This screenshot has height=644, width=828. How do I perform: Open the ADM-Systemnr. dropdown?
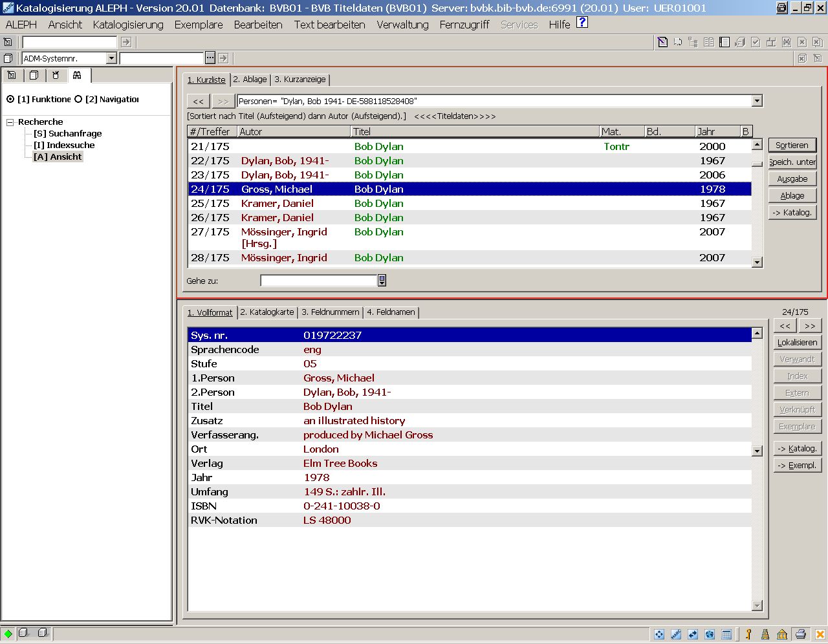(111, 58)
